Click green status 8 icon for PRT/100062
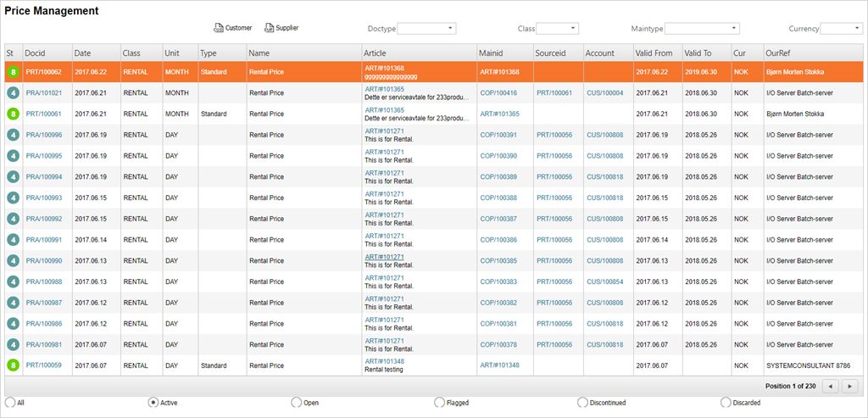 (x=13, y=72)
